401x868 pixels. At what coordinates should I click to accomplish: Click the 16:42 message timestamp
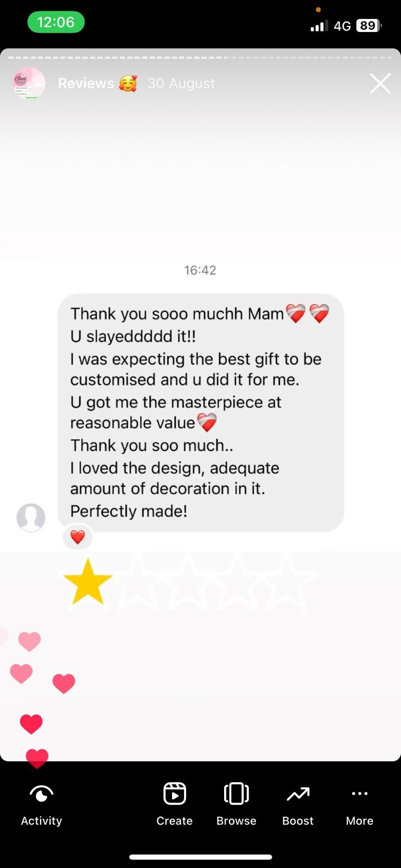coord(200,270)
